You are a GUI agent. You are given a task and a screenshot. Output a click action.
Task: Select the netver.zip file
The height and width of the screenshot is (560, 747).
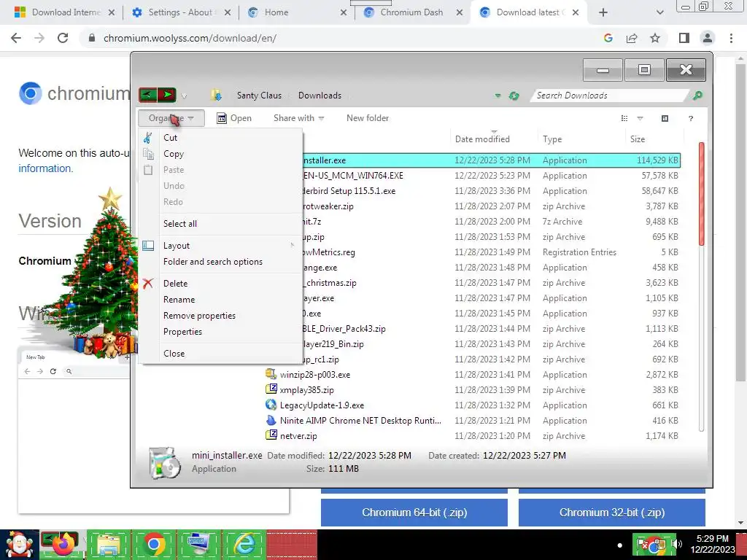[298, 436]
